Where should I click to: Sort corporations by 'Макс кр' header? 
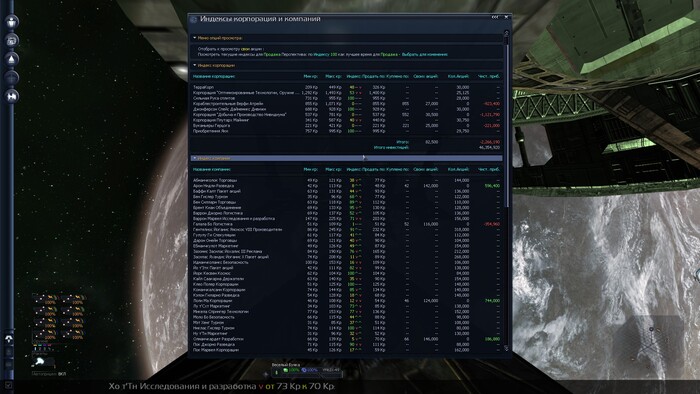333,76
